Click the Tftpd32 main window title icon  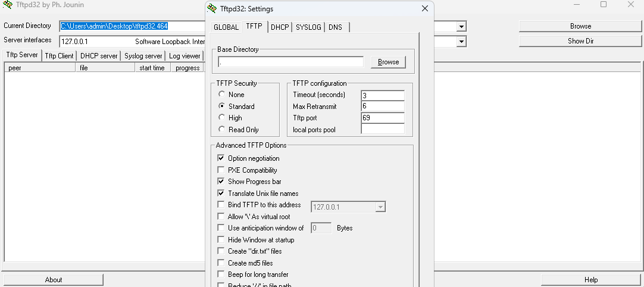tap(7, 5)
